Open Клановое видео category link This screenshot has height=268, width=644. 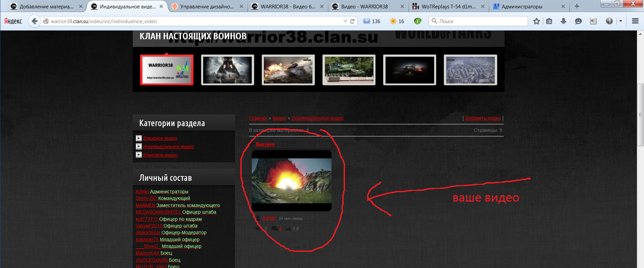[x=160, y=155]
